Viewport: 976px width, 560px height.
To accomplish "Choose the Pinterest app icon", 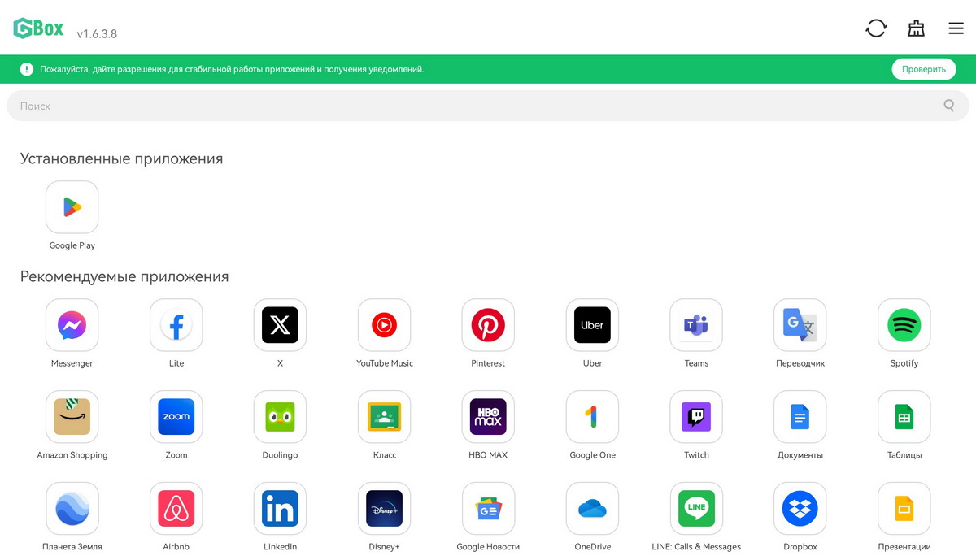I will tap(488, 325).
